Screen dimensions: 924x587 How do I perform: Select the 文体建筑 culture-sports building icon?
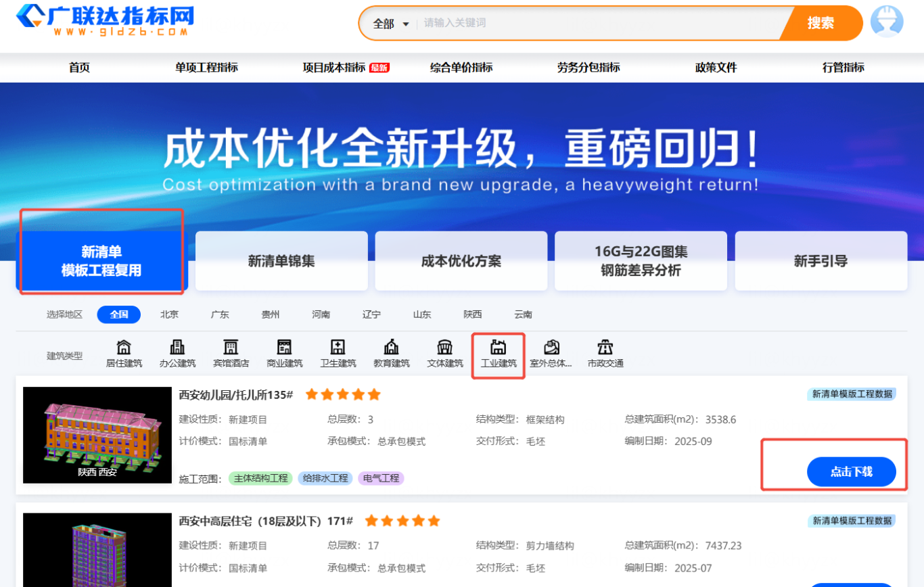pyautogui.click(x=444, y=353)
